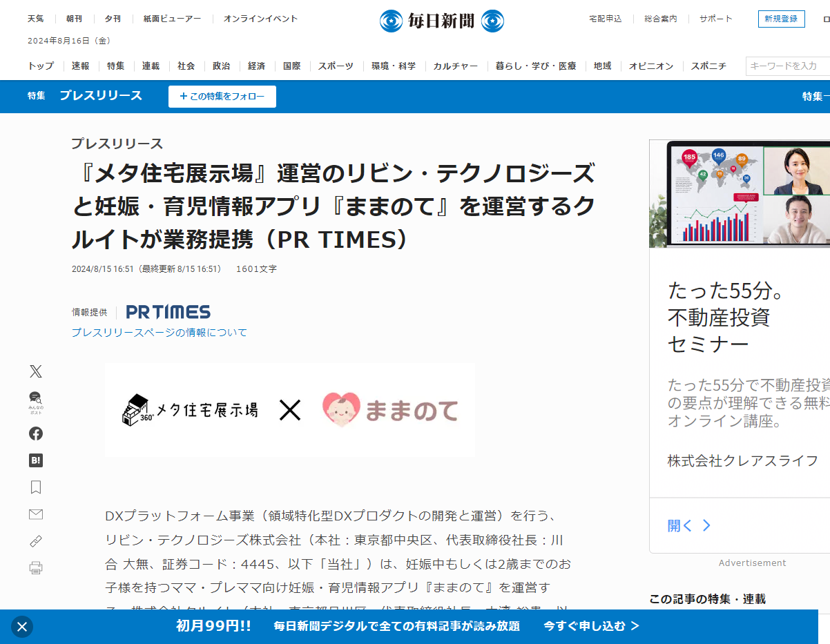Open the みんなのポスト comment icon
This screenshot has height=644, width=830.
[36, 402]
